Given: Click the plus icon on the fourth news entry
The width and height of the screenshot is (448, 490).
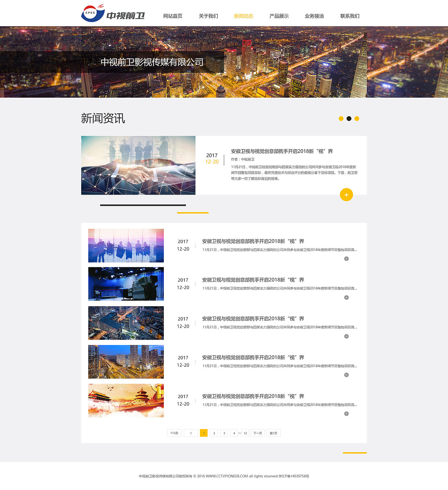Looking at the screenshot, I should tap(346, 374).
